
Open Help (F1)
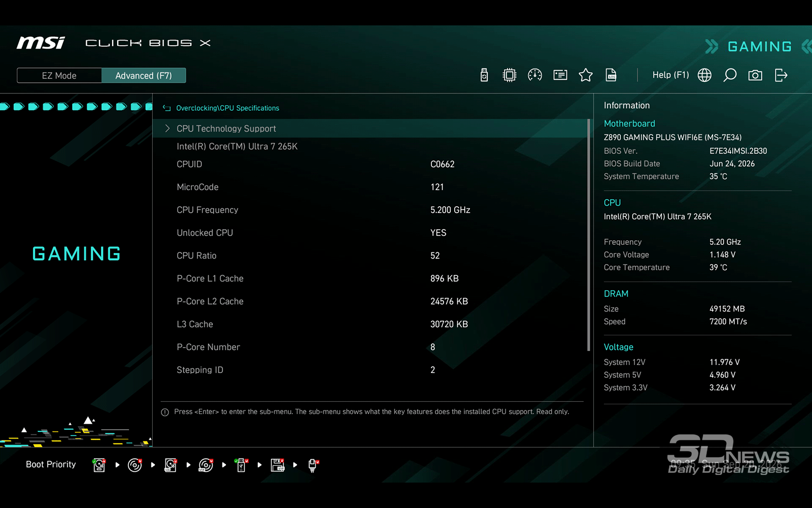(670, 75)
